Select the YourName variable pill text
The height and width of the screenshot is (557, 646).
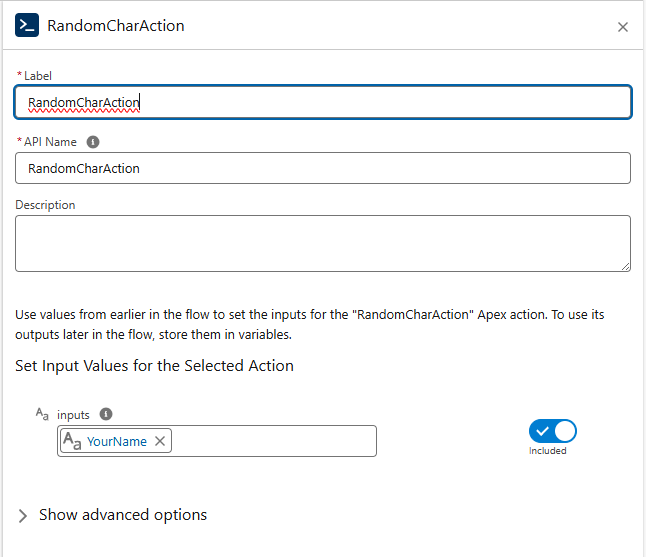pos(117,441)
